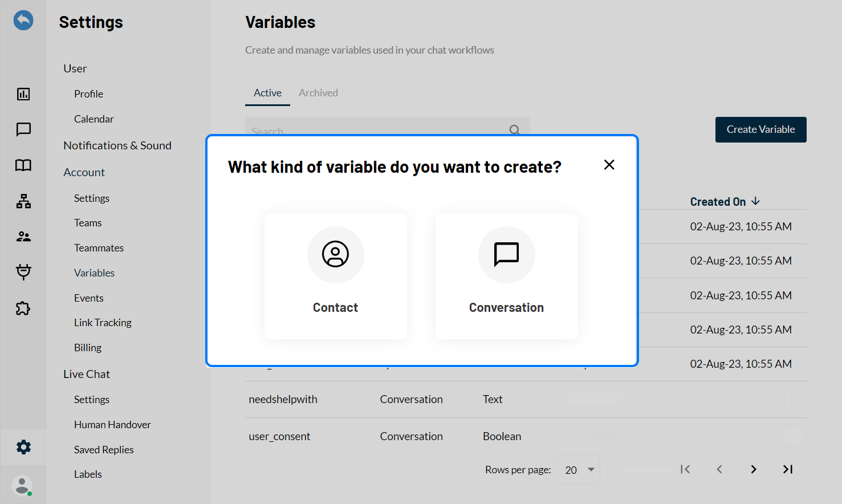Select the Active tab
This screenshot has height=504, width=842.
click(x=267, y=93)
